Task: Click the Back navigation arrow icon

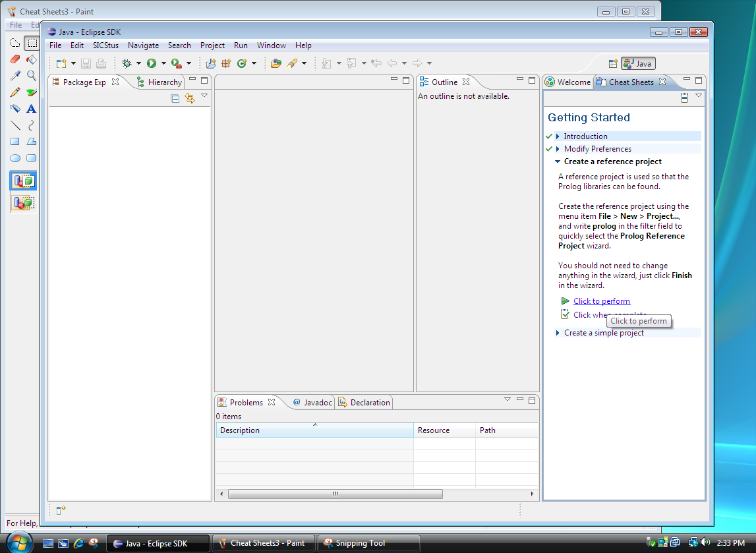Action: pyautogui.click(x=392, y=63)
